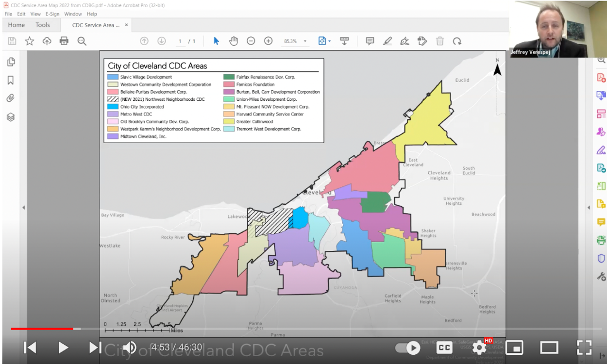
Task: Open the fit page options icon
Action: point(323,41)
